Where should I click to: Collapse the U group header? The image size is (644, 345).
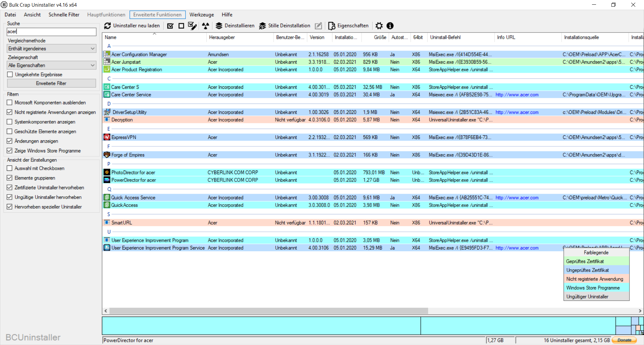tap(109, 232)
